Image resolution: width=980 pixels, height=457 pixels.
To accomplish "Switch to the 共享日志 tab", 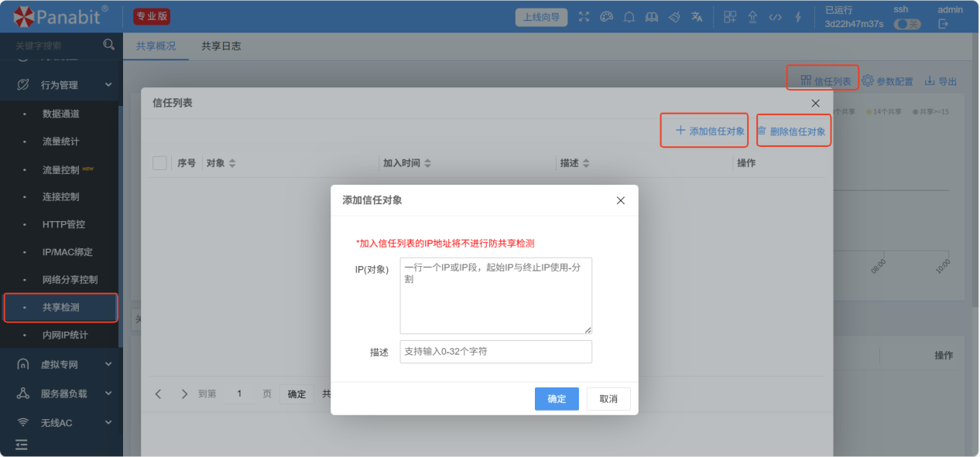I will click(221, 46).
